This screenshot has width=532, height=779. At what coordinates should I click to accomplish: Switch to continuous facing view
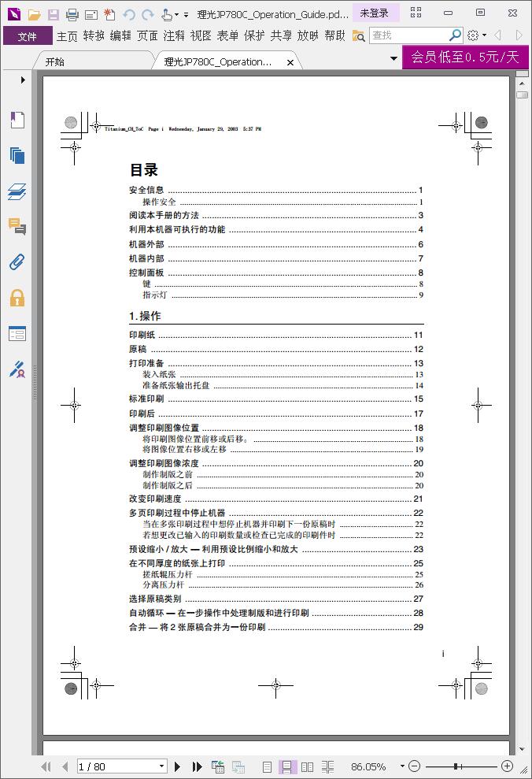tap(327, 767)
